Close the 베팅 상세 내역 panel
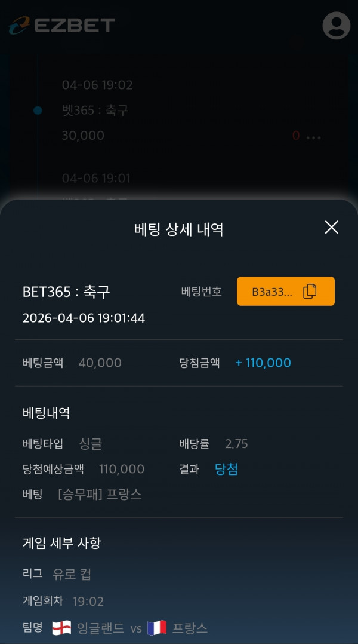 pos(331,227)
